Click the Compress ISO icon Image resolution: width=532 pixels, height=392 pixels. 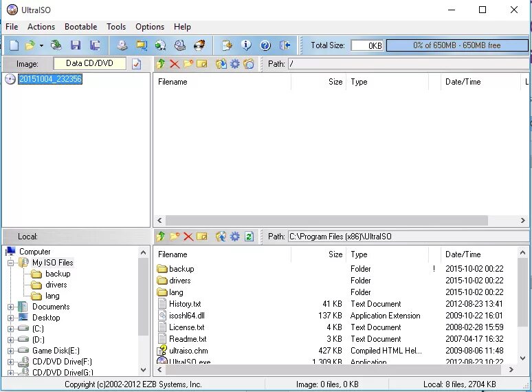(142, 45)
